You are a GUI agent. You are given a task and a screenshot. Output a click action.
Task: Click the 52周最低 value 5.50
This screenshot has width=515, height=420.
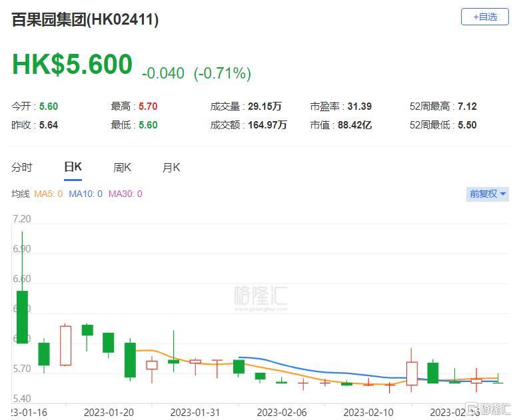[x=467, y=125]
